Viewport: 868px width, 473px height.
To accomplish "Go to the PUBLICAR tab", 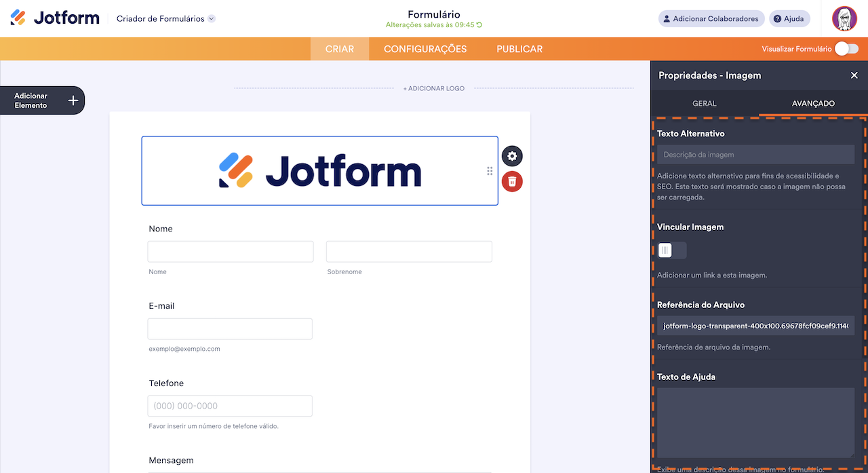I will 519,49.
